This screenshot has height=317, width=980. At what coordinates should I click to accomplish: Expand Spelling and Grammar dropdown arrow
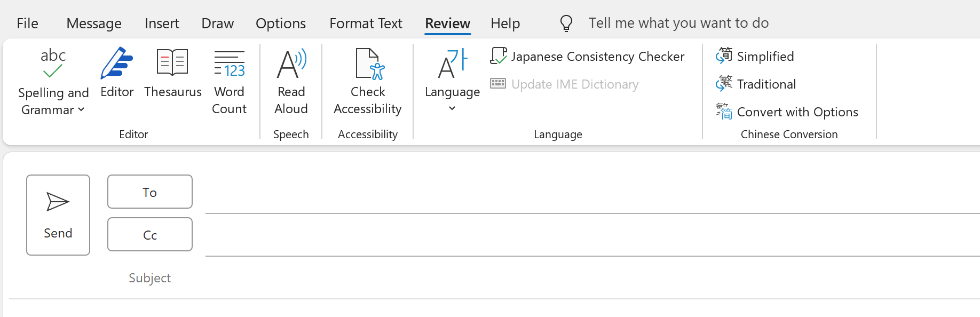(81, 109)
